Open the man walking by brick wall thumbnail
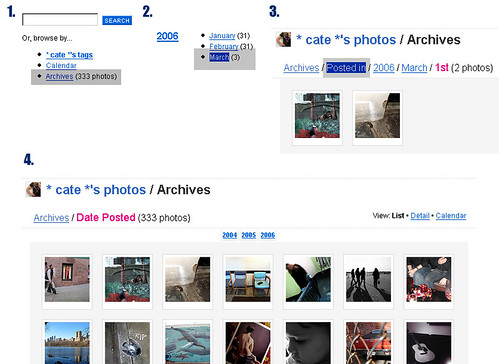This screenshot has width=499, height=364. [67, 279]
